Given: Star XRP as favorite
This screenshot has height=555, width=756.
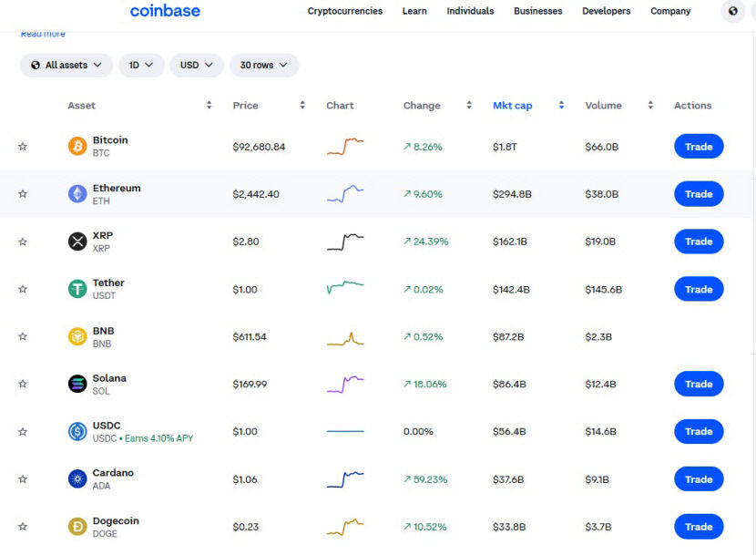Looking at the screenshot, I should (x=23, y=242).
